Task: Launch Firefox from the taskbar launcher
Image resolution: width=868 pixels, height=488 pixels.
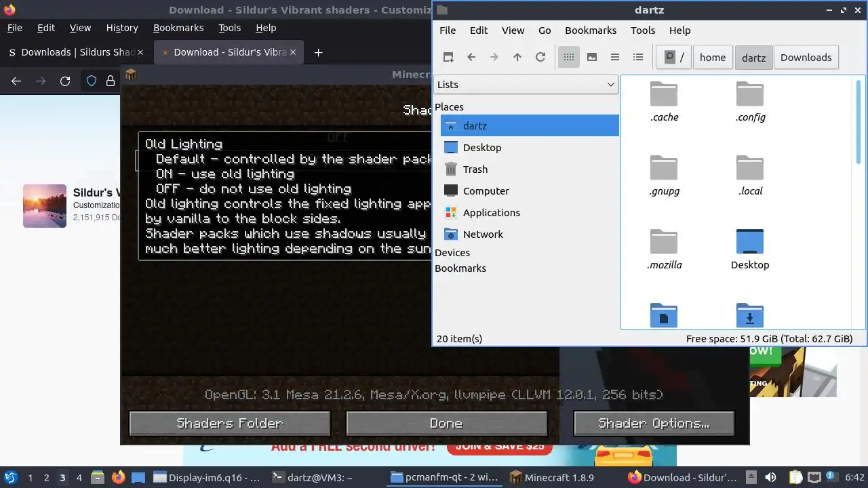Action: tap(118, 477)
